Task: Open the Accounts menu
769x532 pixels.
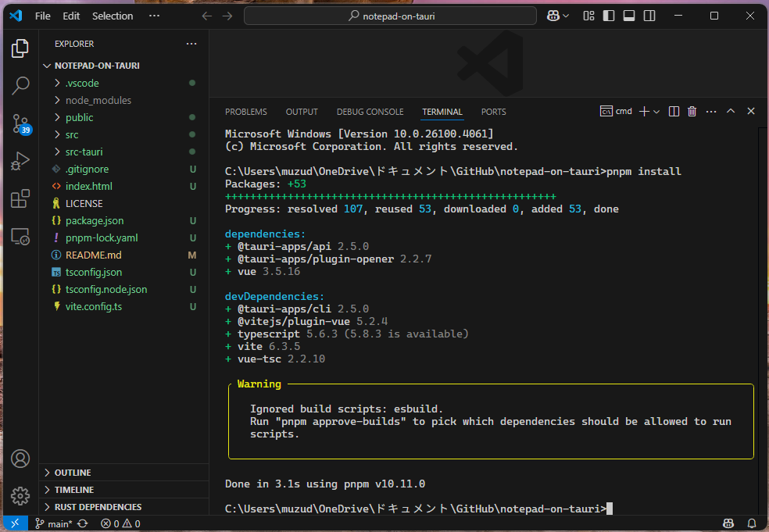Action: (x=20, y=459)
